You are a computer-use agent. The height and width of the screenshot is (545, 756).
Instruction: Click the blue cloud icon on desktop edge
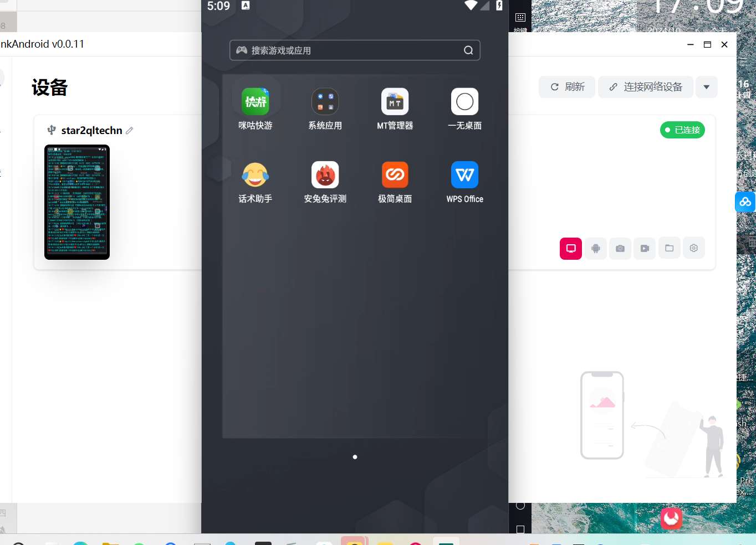pos(745,202)
